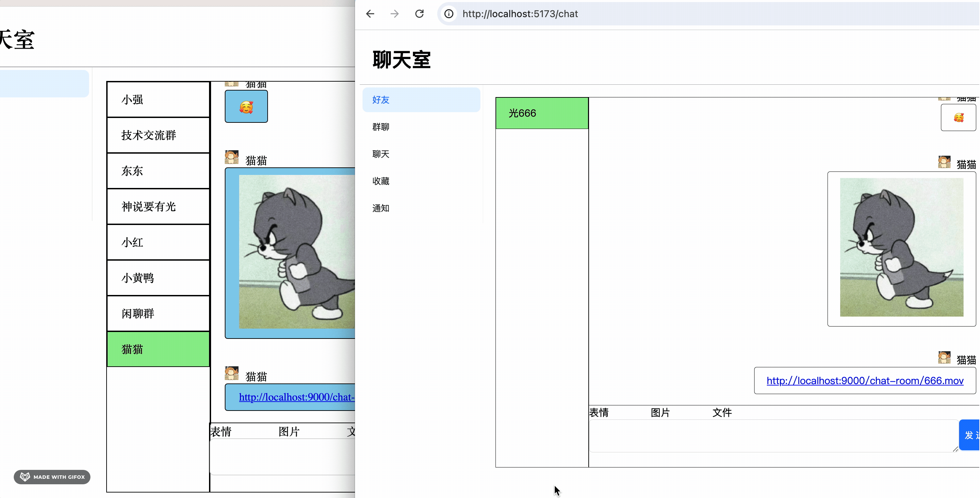980x498 pixels.
Task: Open the 666.mov file link
Action: [x=865, y=381]
